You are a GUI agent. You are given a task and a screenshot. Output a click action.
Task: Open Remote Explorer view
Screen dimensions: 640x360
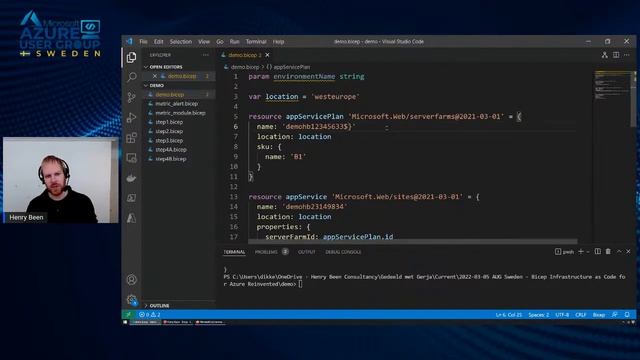pos(131,158)
